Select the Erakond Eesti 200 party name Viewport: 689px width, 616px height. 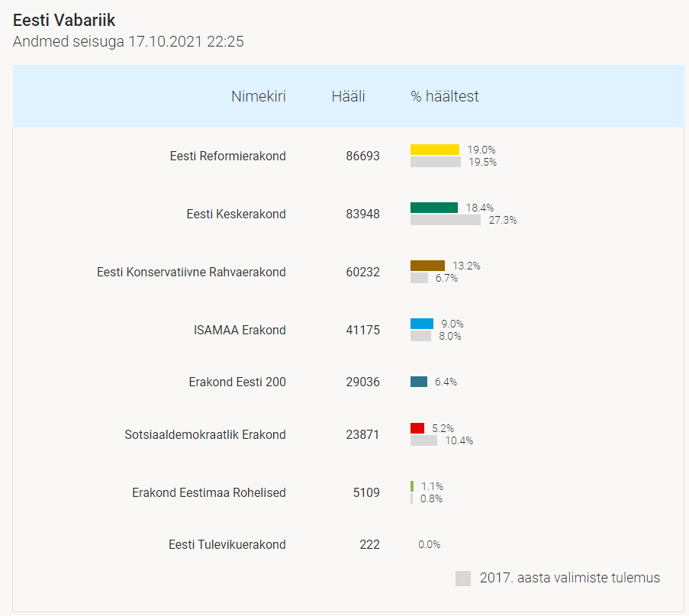[237, 382]
